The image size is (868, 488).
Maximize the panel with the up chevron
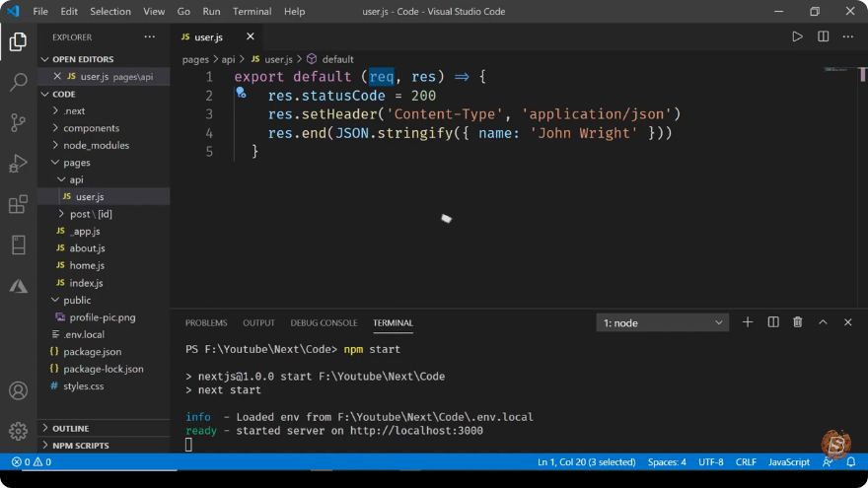click(824, 322)
